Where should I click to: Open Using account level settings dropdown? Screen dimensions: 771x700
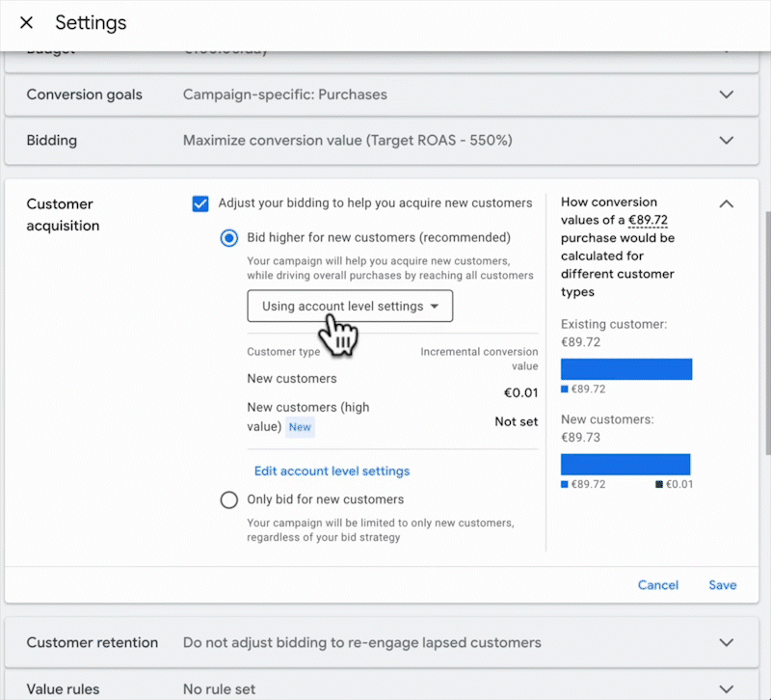click(x=350, y=307)
